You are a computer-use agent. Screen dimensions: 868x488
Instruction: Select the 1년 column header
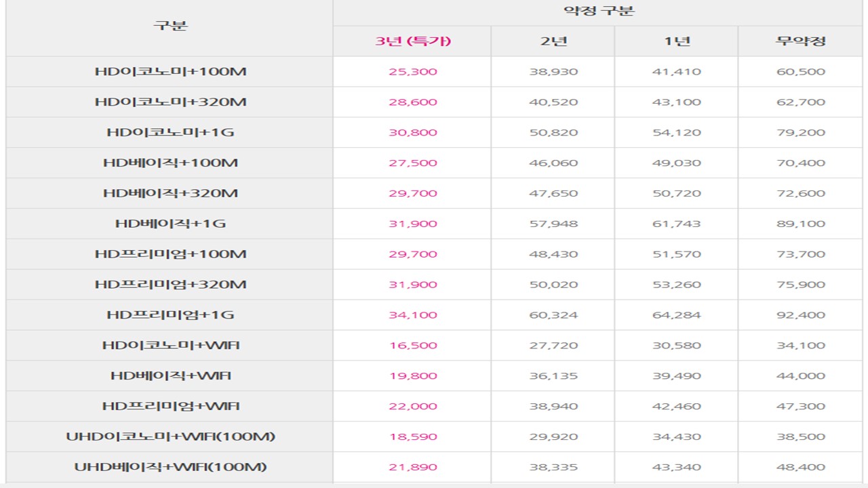677,41
